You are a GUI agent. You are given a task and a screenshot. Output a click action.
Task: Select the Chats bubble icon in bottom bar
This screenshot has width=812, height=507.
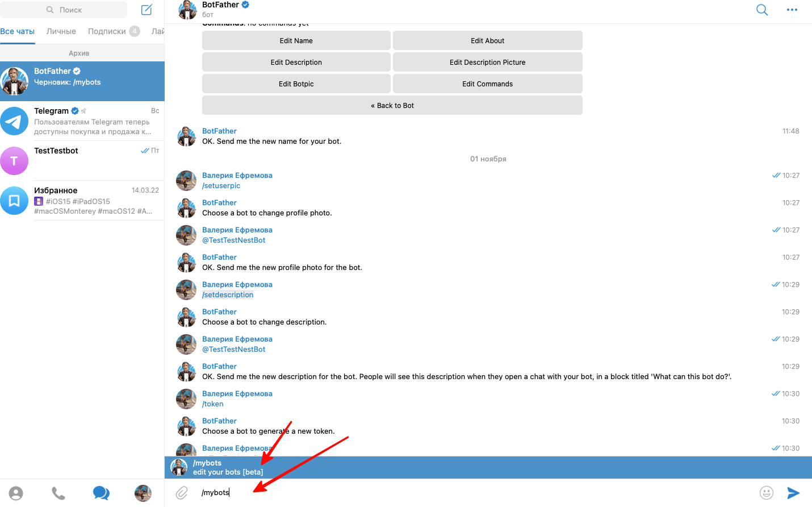click(101, 493)
